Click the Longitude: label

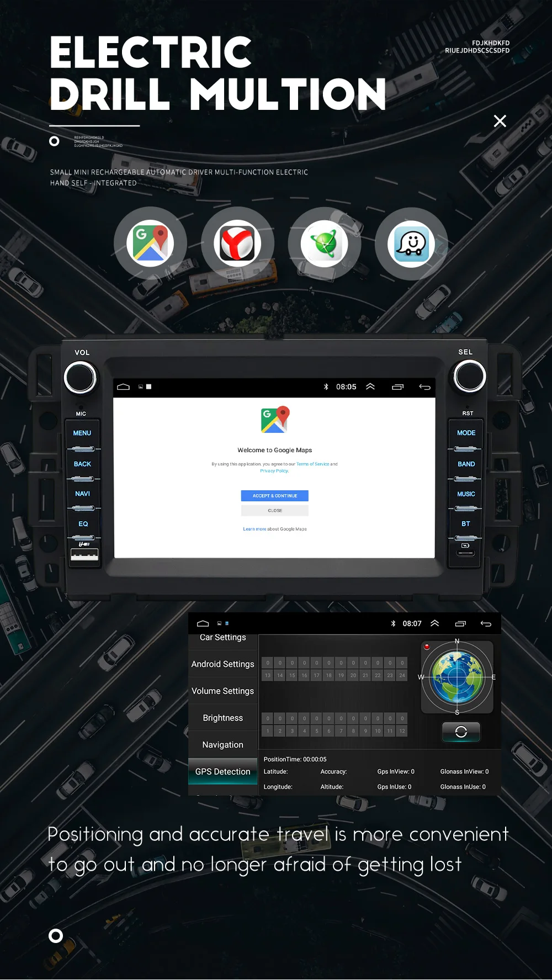tap(278, 787)
